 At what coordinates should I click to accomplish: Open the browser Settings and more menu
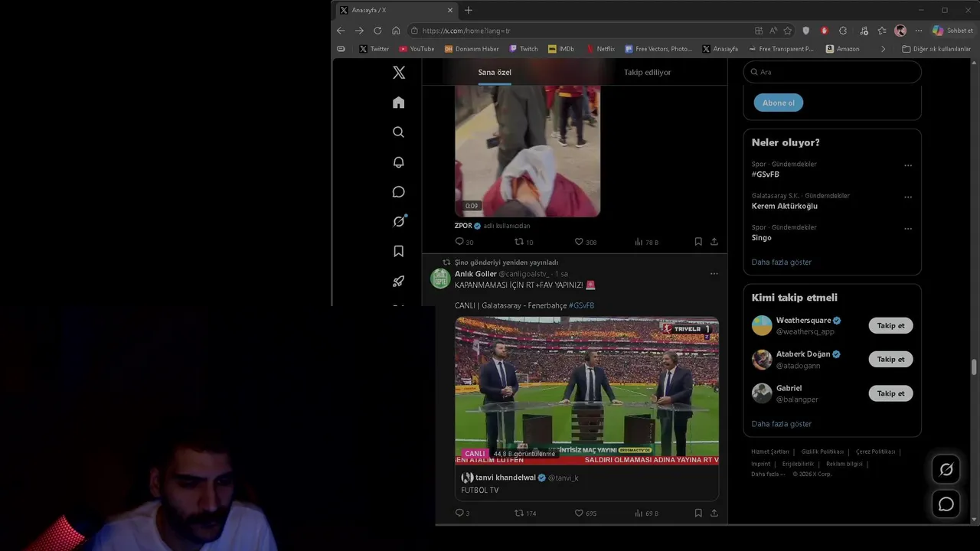point(919,31)
